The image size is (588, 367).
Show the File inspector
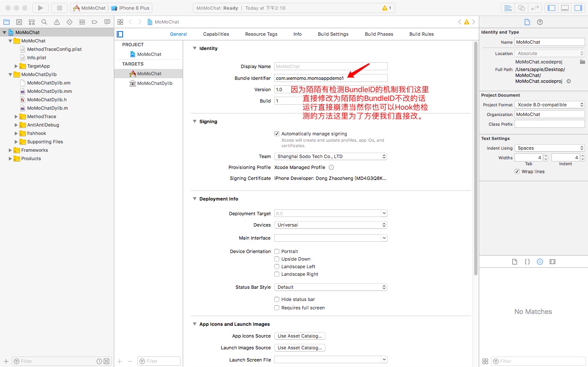tap(527, 22)
